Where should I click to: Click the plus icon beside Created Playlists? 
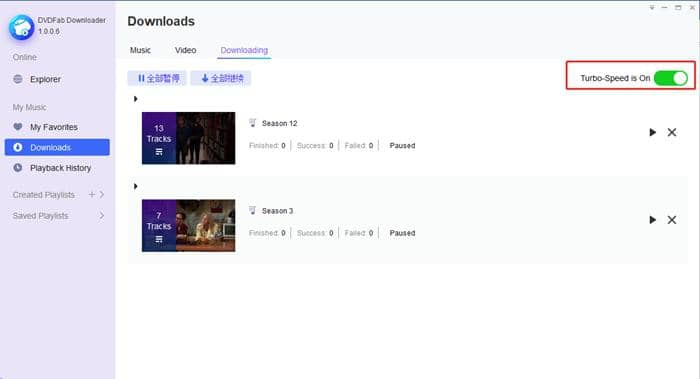92,194
